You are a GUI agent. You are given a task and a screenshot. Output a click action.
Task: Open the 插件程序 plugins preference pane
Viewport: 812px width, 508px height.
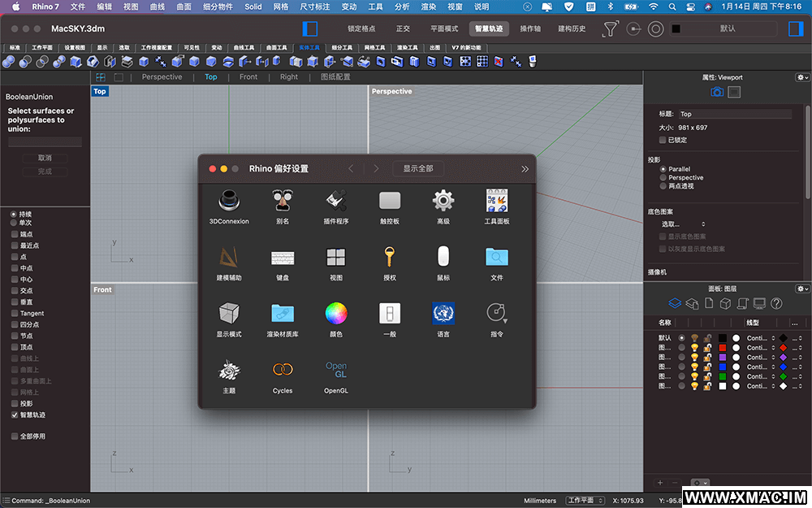[x=336, y=206]
